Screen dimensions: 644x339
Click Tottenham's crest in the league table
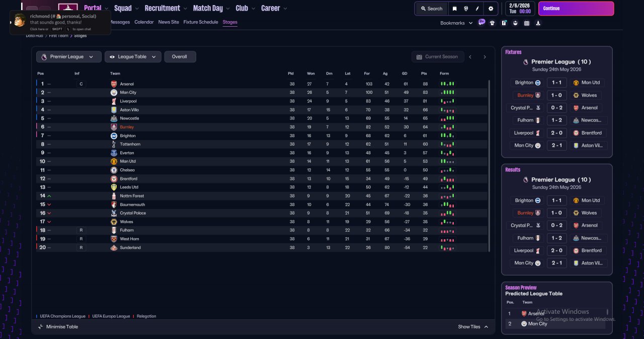(x=114, y=144)
